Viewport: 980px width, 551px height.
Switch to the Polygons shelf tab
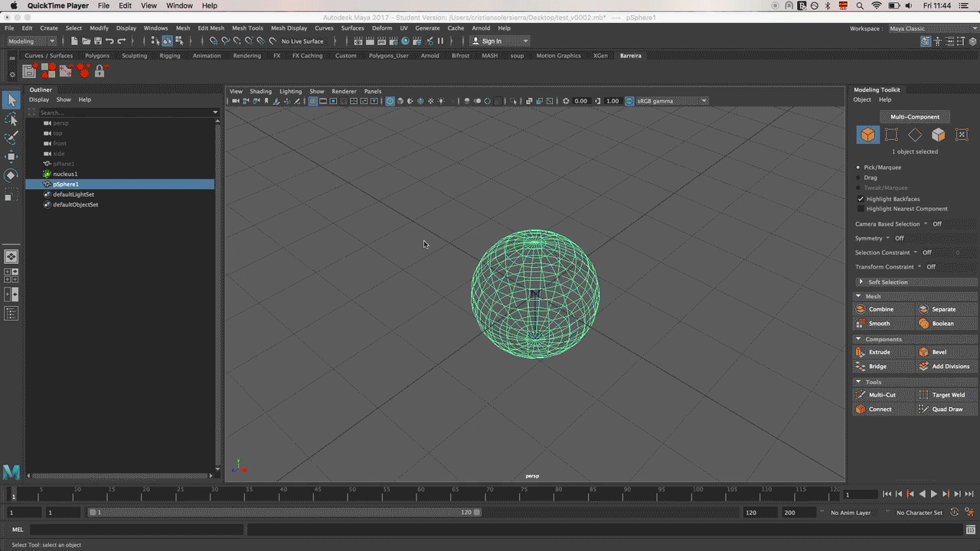pyautogui.click(x=97, y=56)
